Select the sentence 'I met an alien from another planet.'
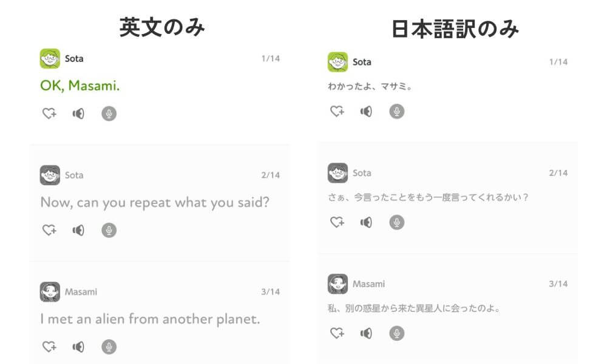 click(150, 318)
